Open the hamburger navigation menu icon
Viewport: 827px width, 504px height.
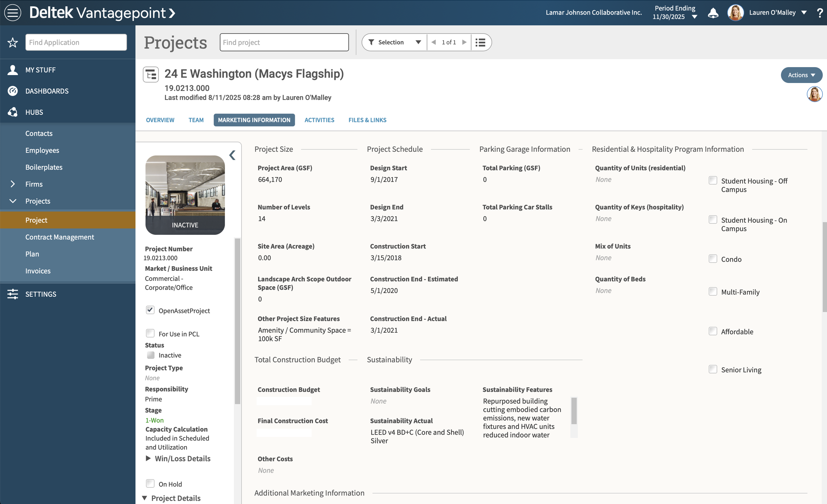(x=13, y=13)
